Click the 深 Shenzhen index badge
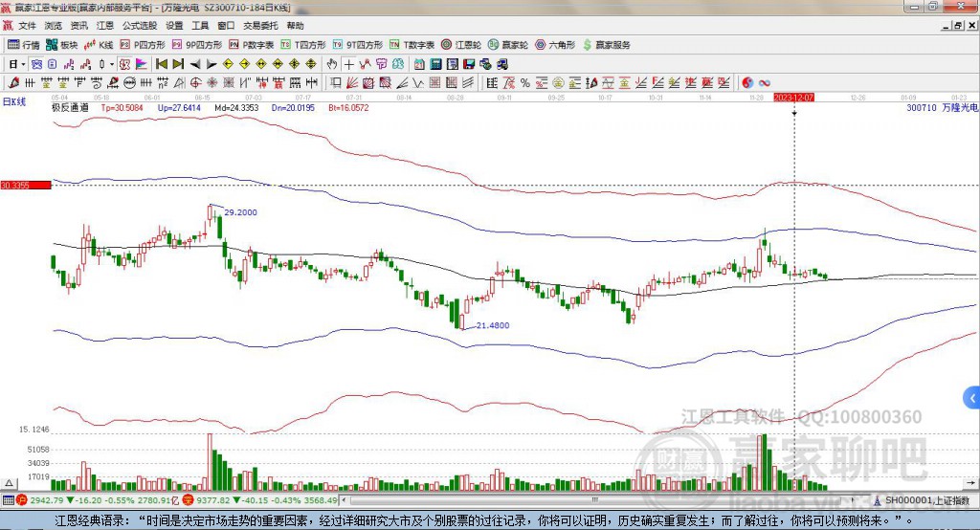The height and width of the screenshot is (530, 980). pos(189,500)
